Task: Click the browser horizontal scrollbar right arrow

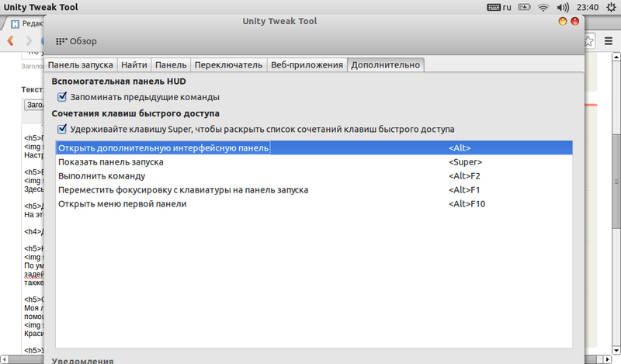Action: click(608, 359)
